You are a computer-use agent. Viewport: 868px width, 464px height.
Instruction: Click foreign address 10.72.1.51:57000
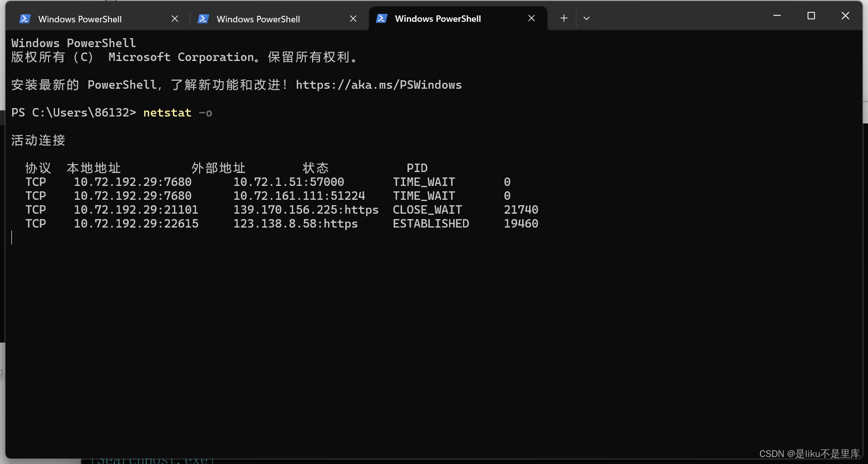[x=289, y=182]
